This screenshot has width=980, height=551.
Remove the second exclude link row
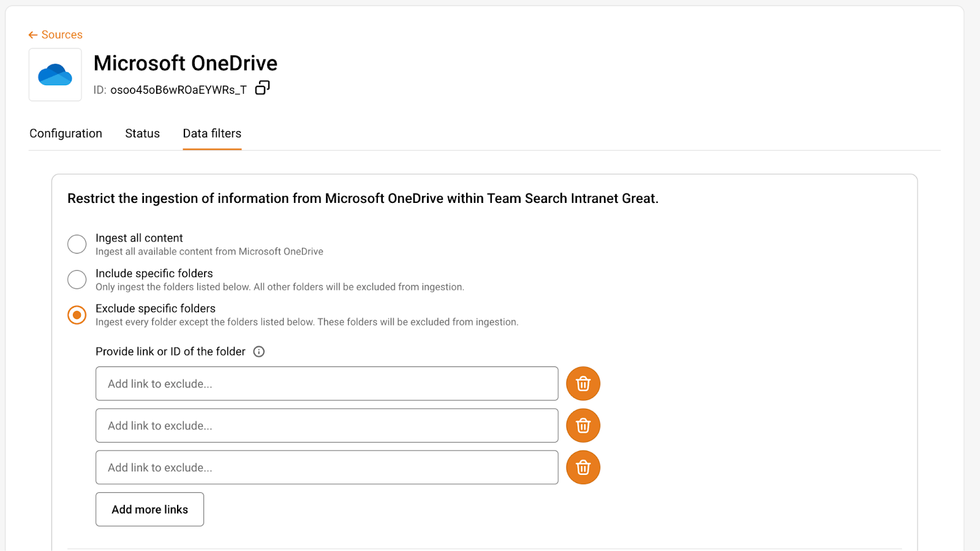pyautogui.click(x=582, y=426)
